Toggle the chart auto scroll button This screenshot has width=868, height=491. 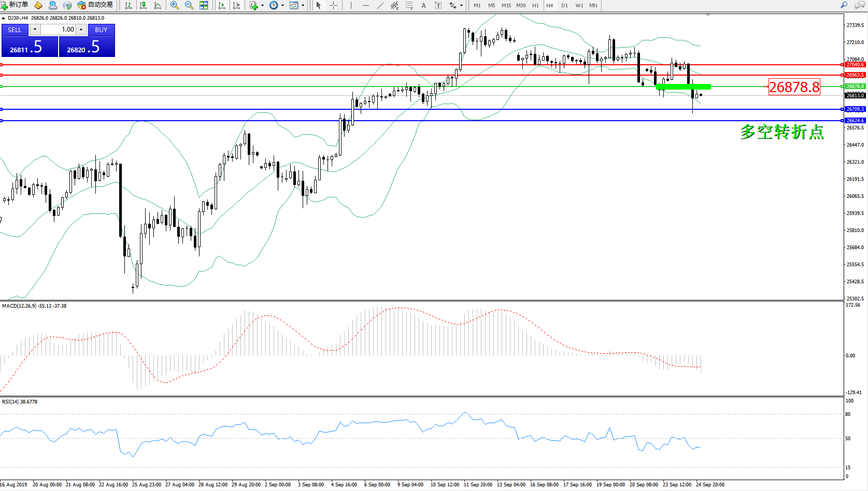pyautogui.click(x=222, y=5)
